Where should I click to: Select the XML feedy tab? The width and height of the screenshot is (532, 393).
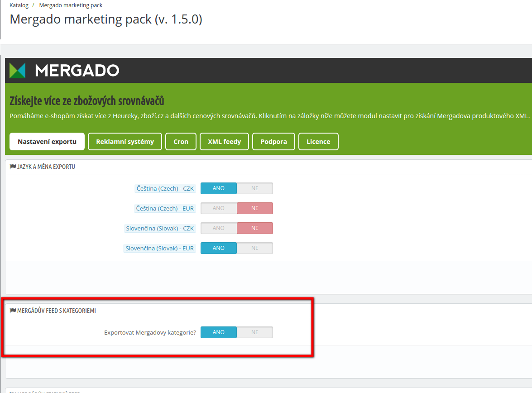coord(224,142)
